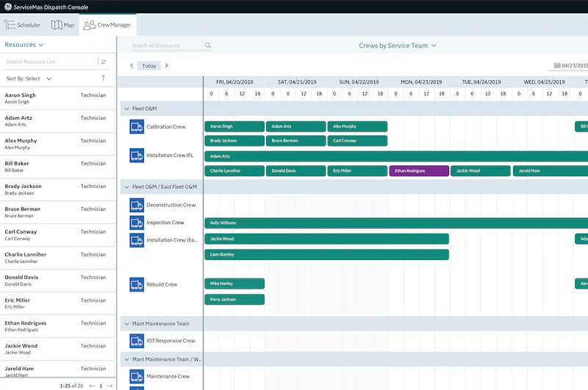Viewport: 588px width, 390px height.
Task: Open the Mike Hanley Rebuild Crew bar
Action: (x=234, y=284)
